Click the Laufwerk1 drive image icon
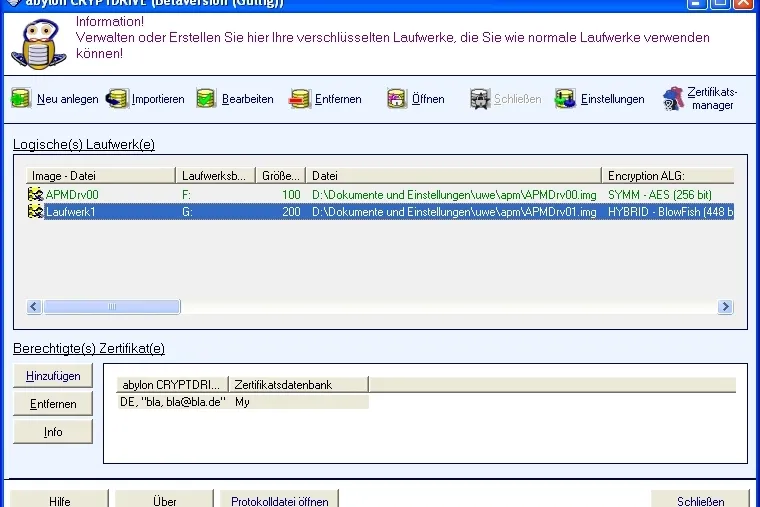 point(35,211)
